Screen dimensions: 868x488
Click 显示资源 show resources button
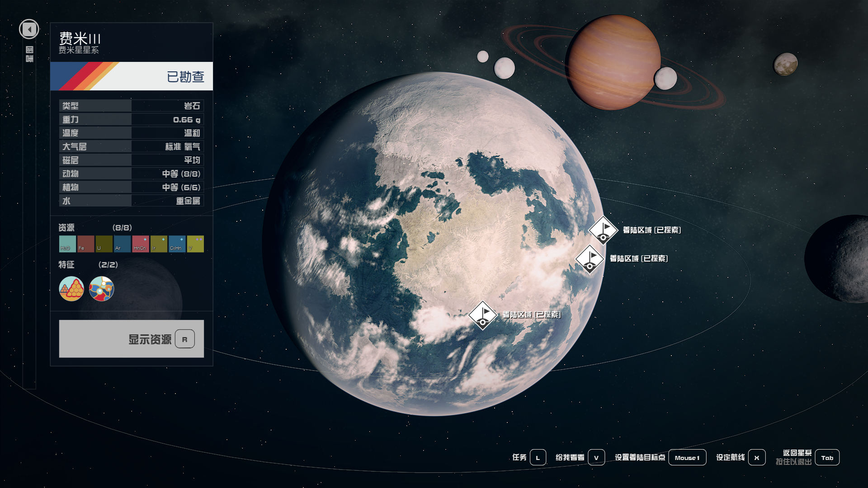(132, 339)
